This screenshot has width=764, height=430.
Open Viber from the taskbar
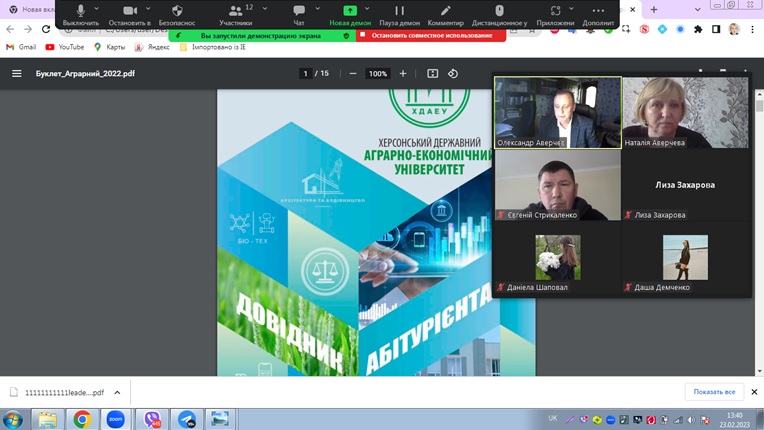(x=152, y=419)
